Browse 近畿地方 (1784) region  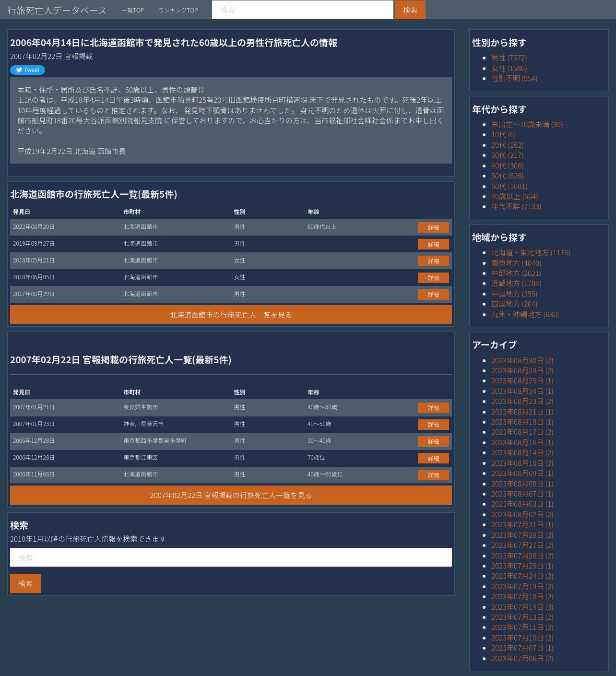(516, 283)
